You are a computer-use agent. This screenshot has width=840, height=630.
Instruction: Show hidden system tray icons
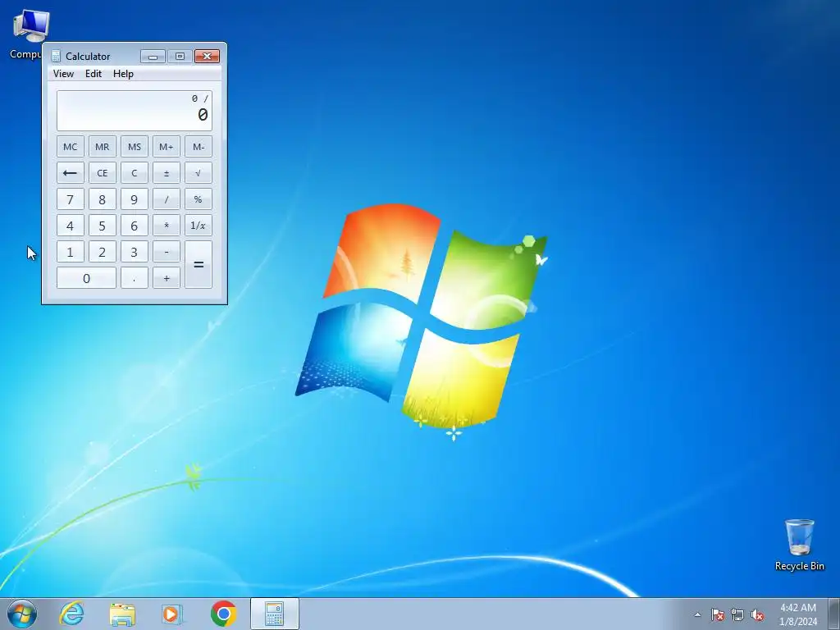pos(697,614)
